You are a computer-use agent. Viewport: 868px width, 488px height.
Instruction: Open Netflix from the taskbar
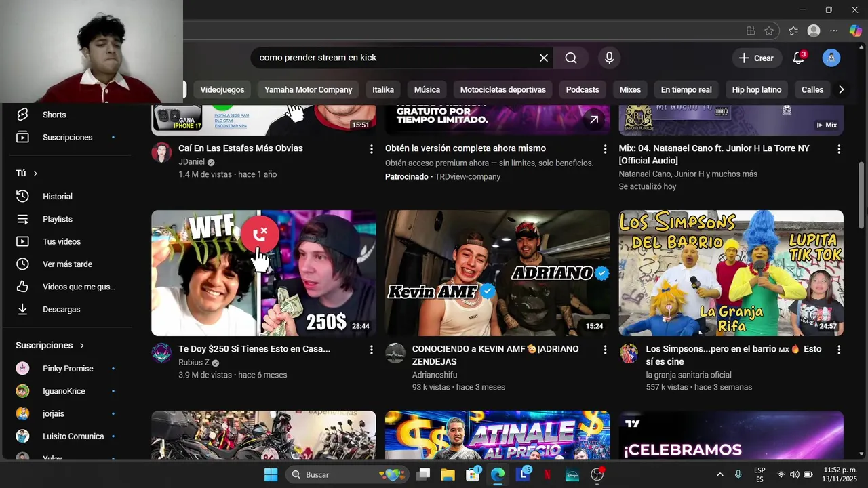pos(547,474)
